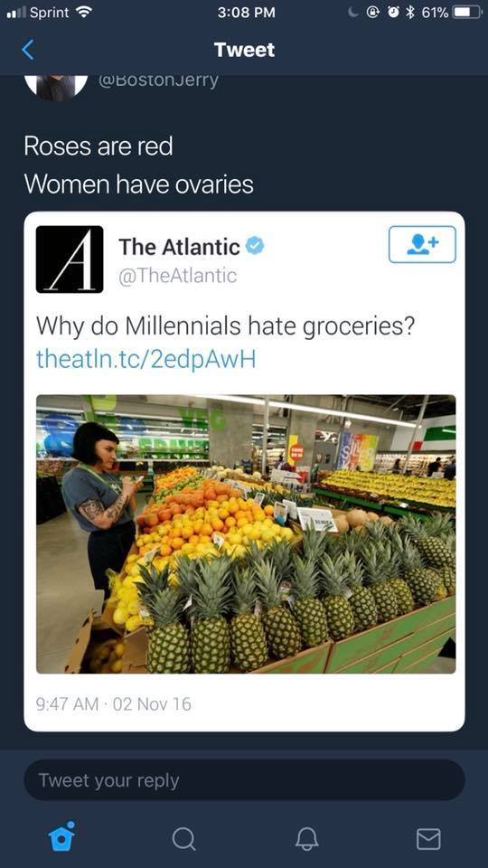This screenshot has width=488, height=868.
Task: Tap 'Why do Millennials hate groceries?' text
Action: [x=225, y=325]
